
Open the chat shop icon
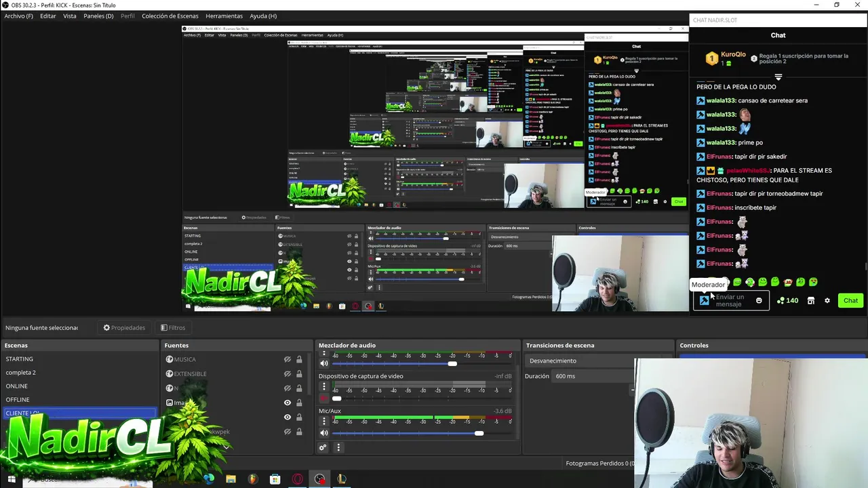(x=810, y=300)
